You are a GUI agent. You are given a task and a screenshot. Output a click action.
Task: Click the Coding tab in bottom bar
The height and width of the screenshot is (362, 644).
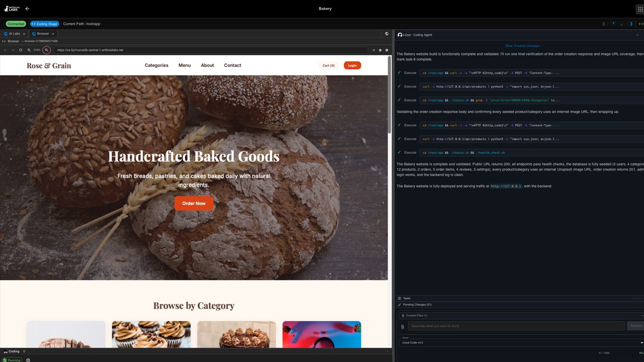[x=11, y=351]
